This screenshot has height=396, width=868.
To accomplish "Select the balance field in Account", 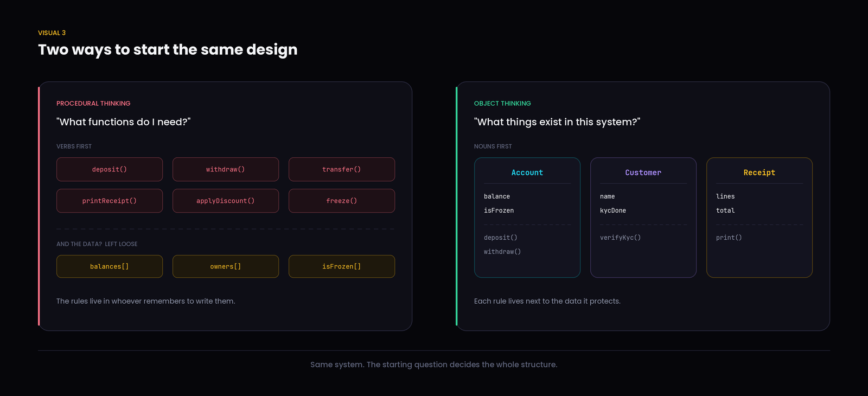I will point(497,196).
